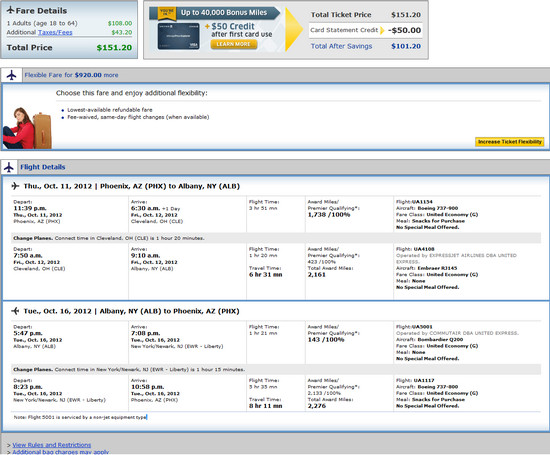Click the airplane icon beside Fare Details
The height and width of the screenshot is (455, 550).
(x=11, y=10)
